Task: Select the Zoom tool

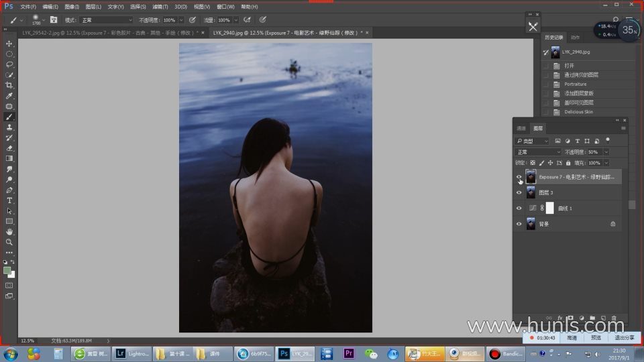Action: (x=9, y=242)
